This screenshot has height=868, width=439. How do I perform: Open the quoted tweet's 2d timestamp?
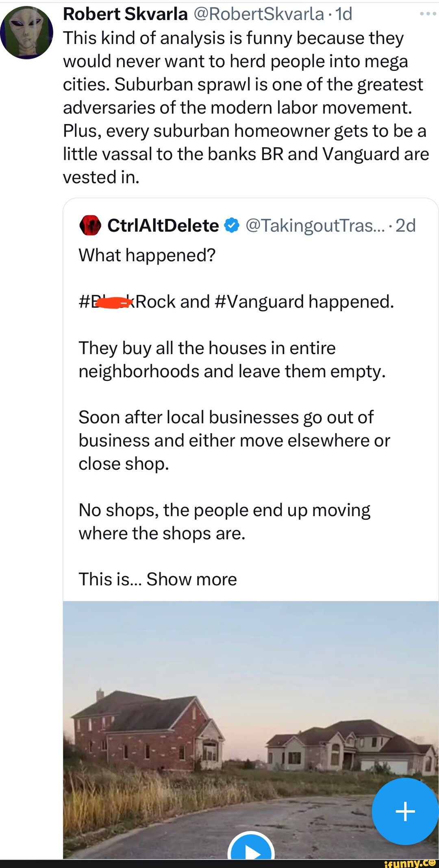[406, 225]
